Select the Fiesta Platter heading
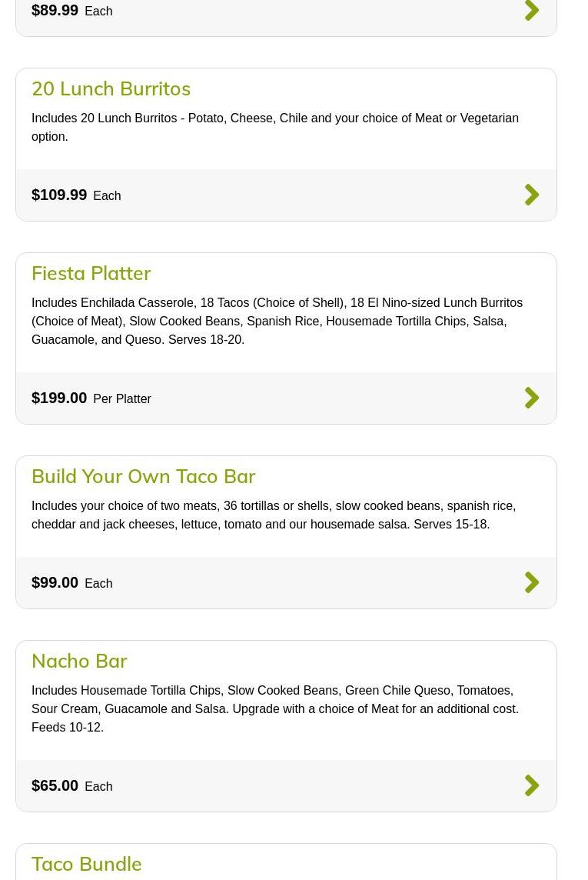 tap(91, 273)
